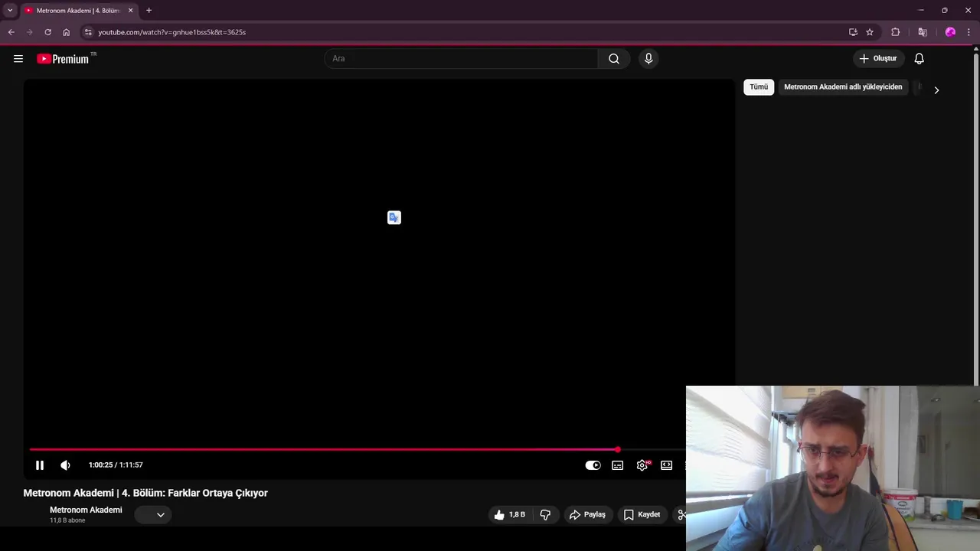Pause the video playback

40,465
